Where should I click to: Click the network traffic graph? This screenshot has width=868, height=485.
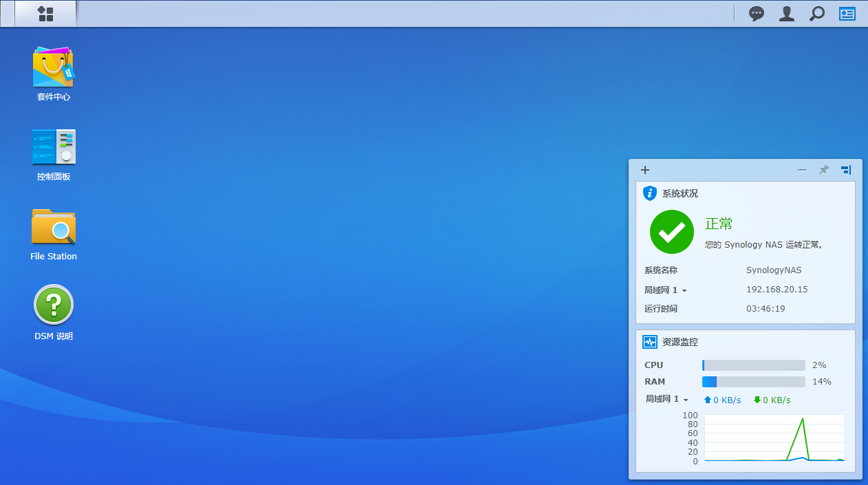[x=774, y=438]
